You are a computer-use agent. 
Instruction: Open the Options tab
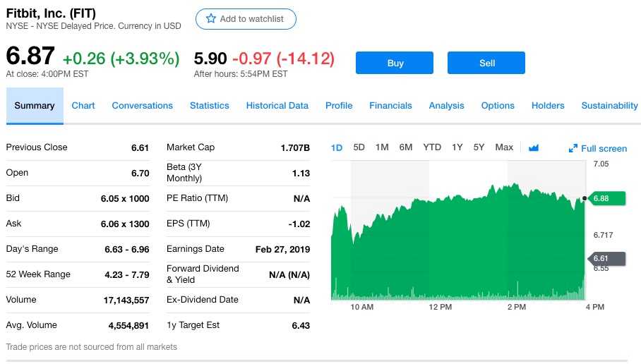498,105
